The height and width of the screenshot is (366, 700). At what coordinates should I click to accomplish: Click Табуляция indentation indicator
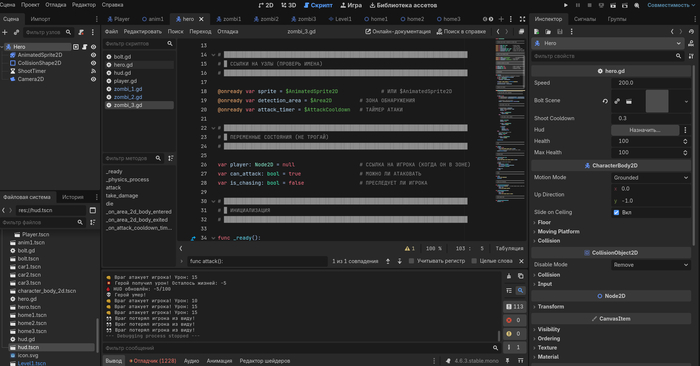[509, 249]
